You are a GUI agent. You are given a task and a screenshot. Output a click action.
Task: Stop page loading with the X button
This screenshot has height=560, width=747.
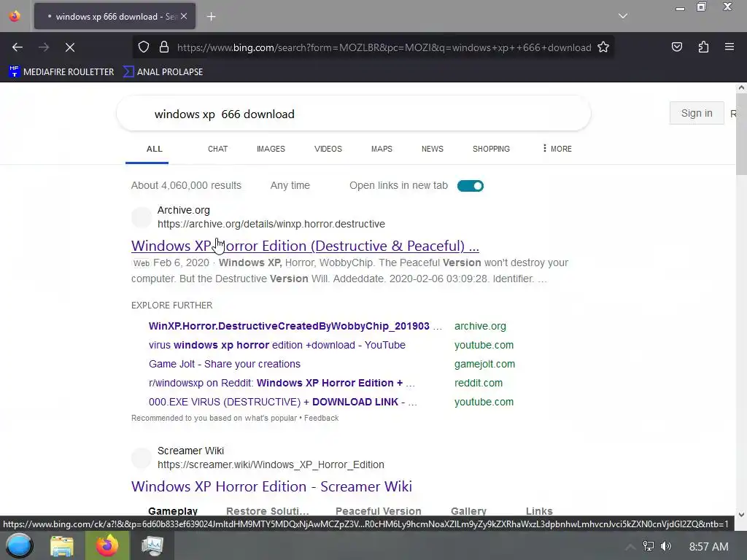[x=70, y=47]
